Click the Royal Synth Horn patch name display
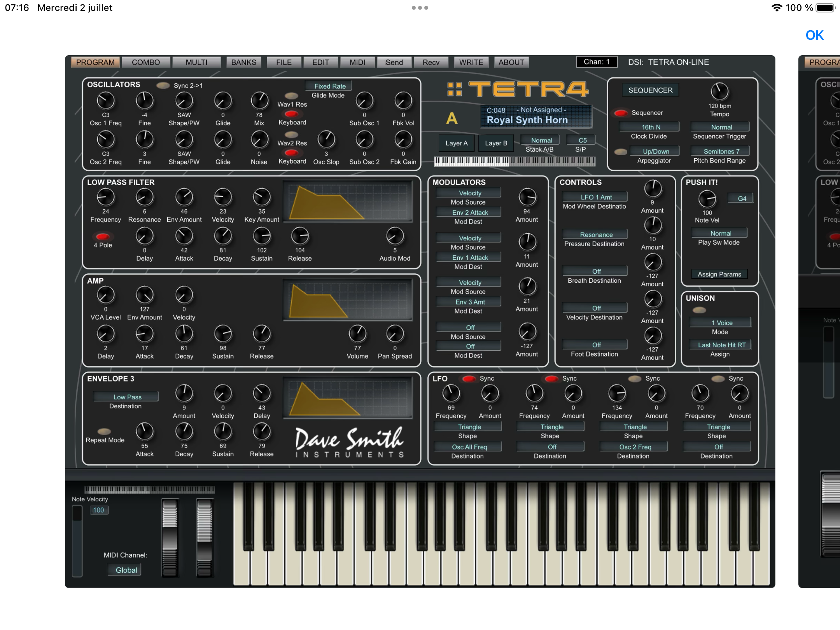Screen dimensions: 840x630 (536, 116)
